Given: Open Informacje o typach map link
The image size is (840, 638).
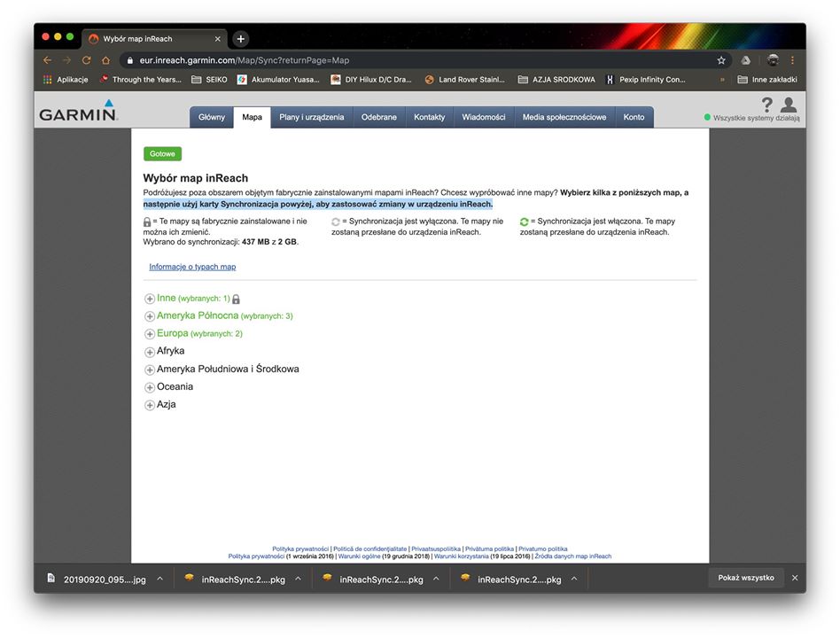Looking at the screenshot, I should 192,267.
